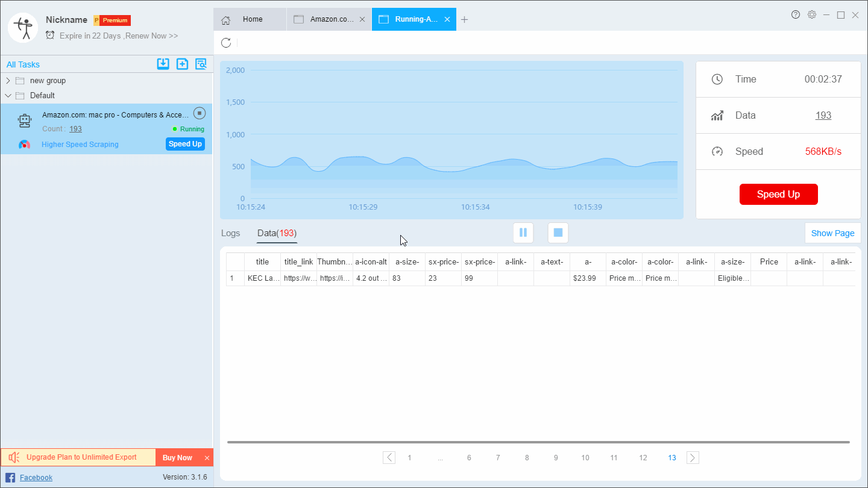868x488 pixels.
Task: Click the title_link column header
Action: click(298, 262)
